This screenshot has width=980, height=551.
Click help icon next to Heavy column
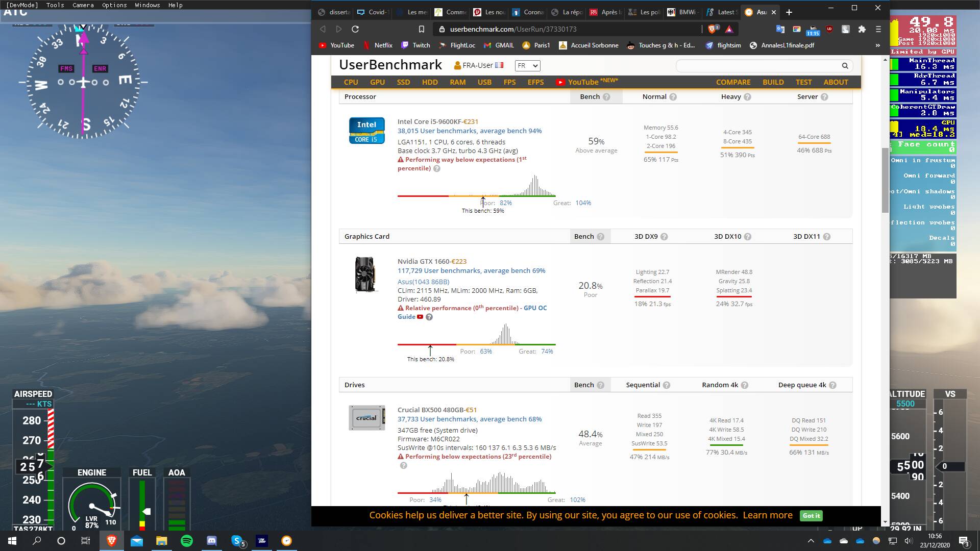click(747, 97)
